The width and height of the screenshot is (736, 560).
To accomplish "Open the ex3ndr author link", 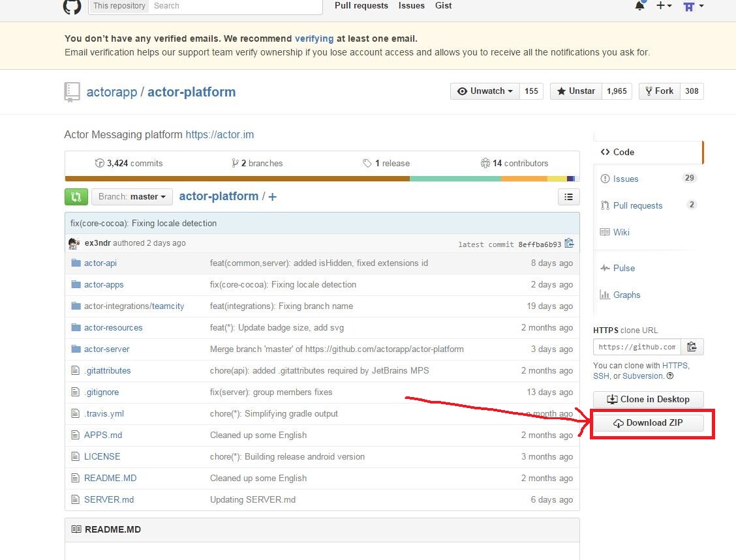I will pyautogui.click(x=98, y=243).
